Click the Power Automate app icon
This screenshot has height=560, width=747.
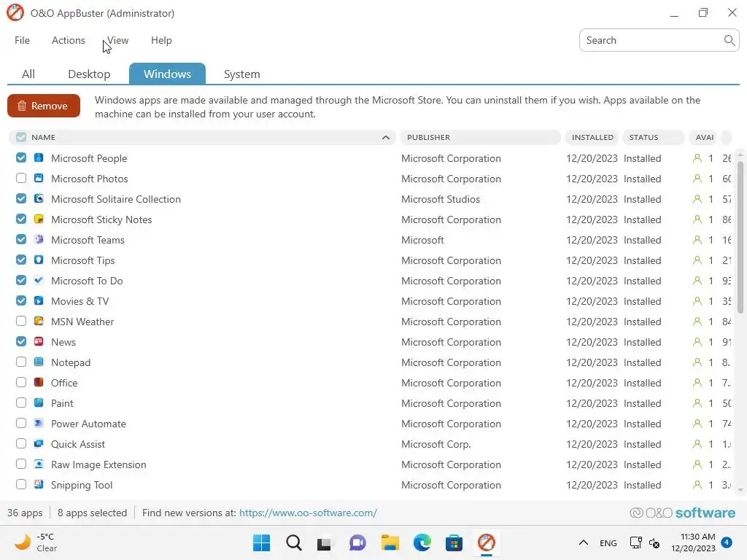click(39, 424)
